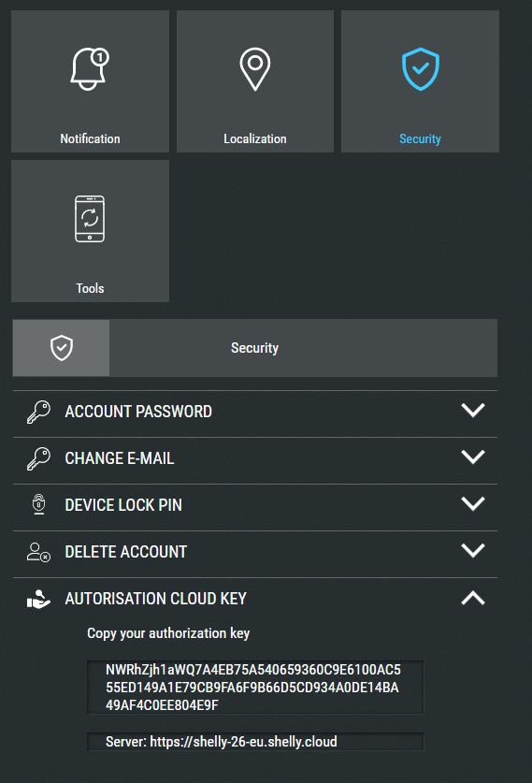
Task: Expand the Change E-mail chevron
Action: [473, 457]
